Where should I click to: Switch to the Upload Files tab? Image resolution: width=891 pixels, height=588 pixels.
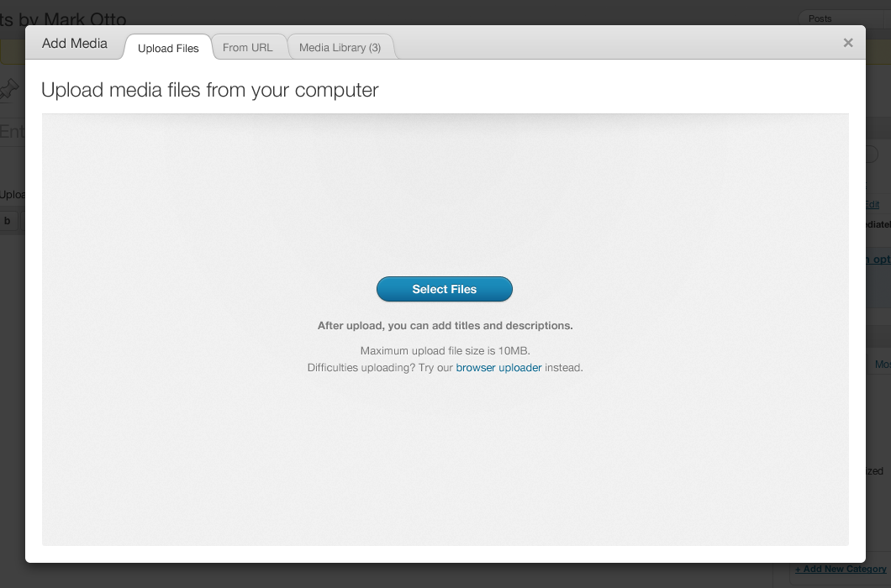click(168, 48)
